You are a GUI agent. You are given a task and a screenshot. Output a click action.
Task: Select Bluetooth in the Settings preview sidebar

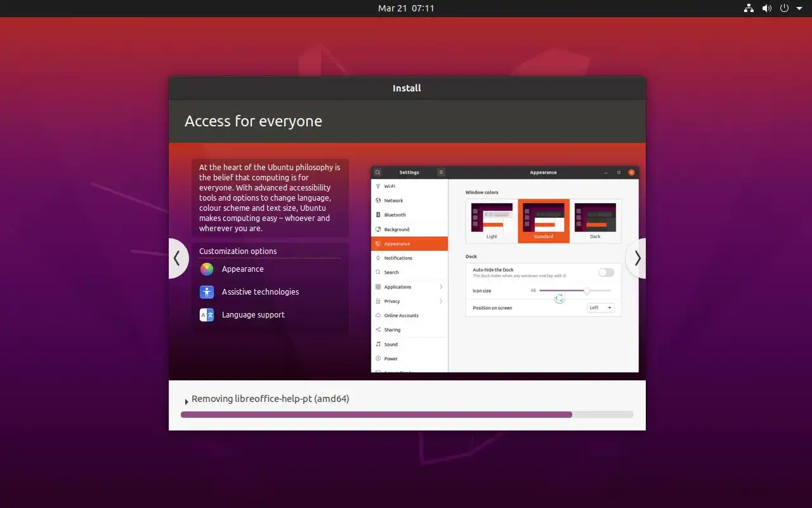409,215
